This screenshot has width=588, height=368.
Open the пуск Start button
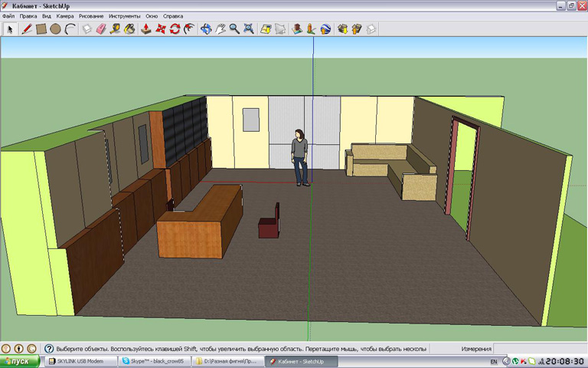click(19, 362)
